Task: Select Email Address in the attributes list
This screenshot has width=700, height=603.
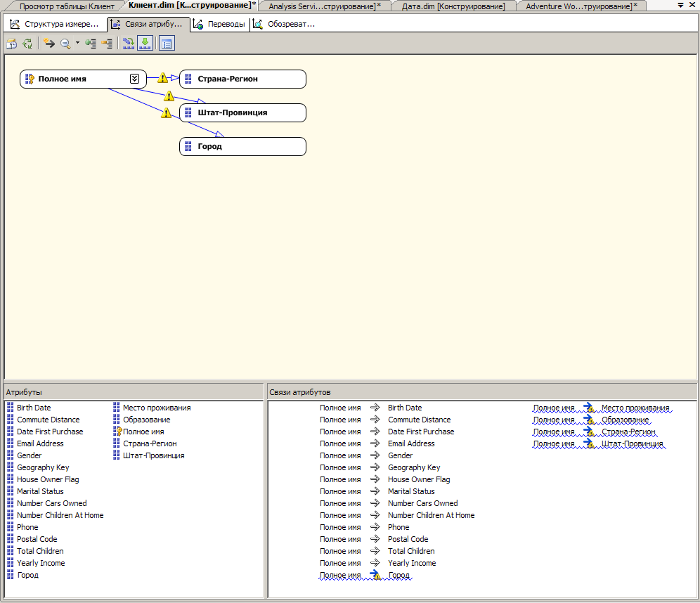Action: [40, 443]
